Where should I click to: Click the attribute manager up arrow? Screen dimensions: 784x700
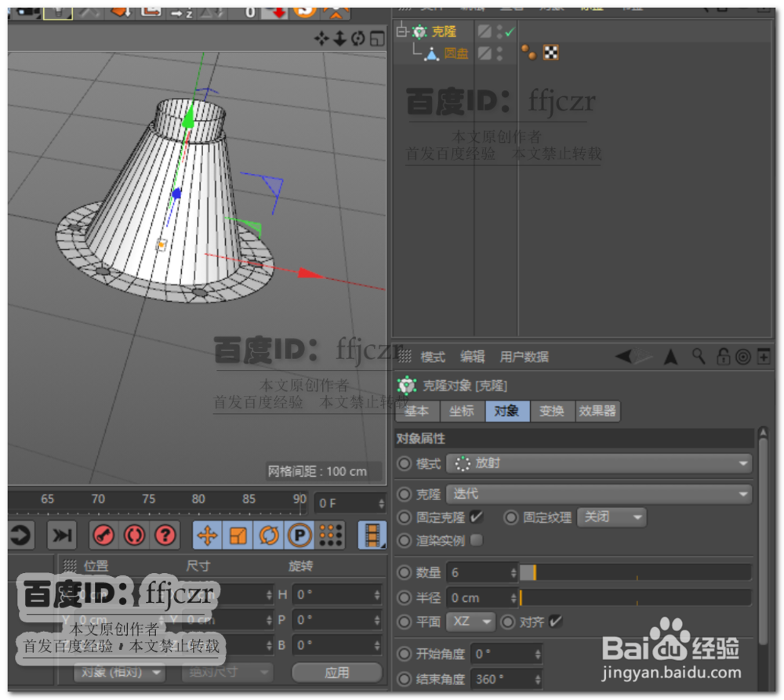[x=671, y=357]
